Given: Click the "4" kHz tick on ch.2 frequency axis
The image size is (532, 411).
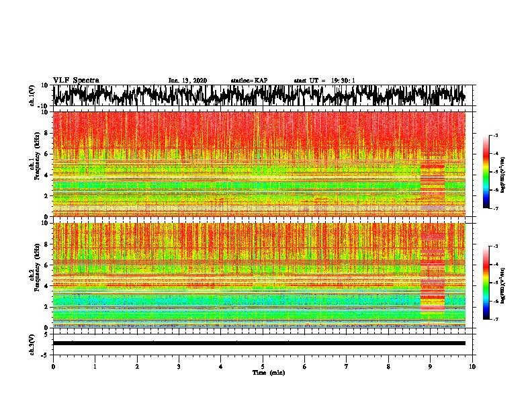Looking at the screenshot, I should tap(46, 286).
